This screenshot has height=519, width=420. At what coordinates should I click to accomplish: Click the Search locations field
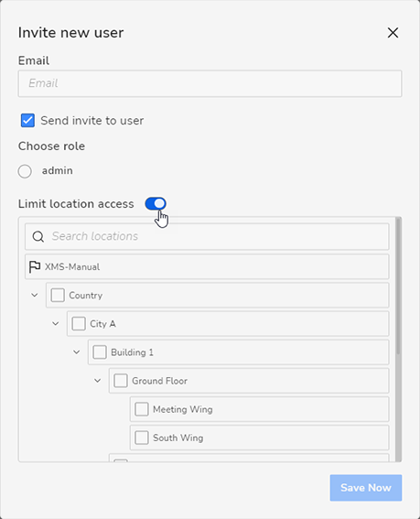click(207, 237)
